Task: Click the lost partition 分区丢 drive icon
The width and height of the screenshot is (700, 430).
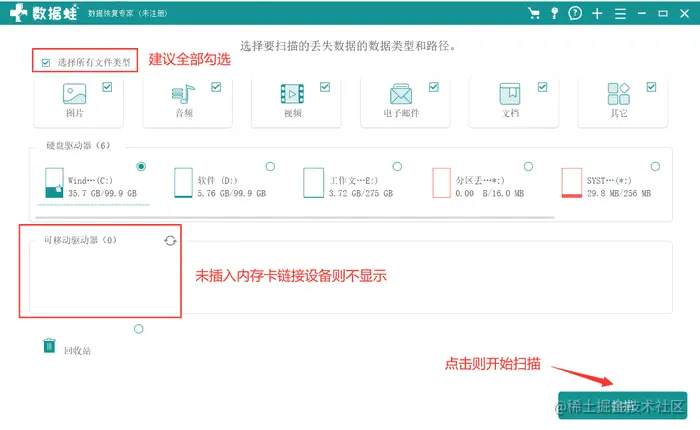Action: point(442,183)
